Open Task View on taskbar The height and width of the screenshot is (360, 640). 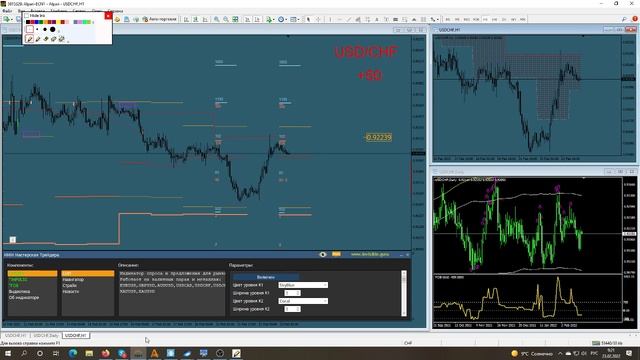(56, 353)
